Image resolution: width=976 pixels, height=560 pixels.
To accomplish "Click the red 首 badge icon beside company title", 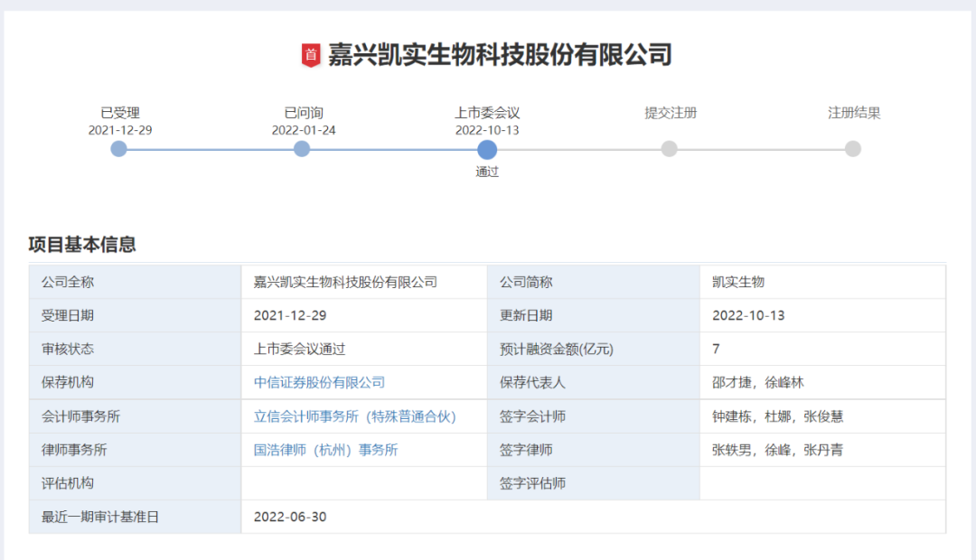I will pos(311,55).
